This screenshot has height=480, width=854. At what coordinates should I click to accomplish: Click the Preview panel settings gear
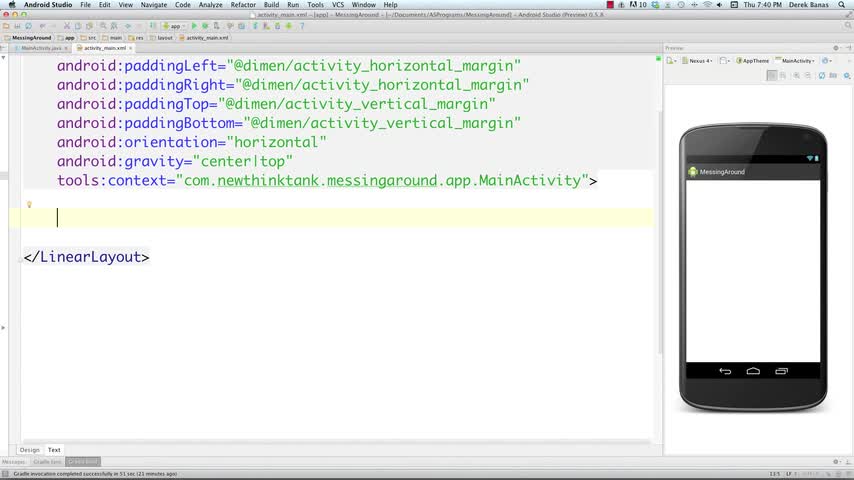coord(836,48)
